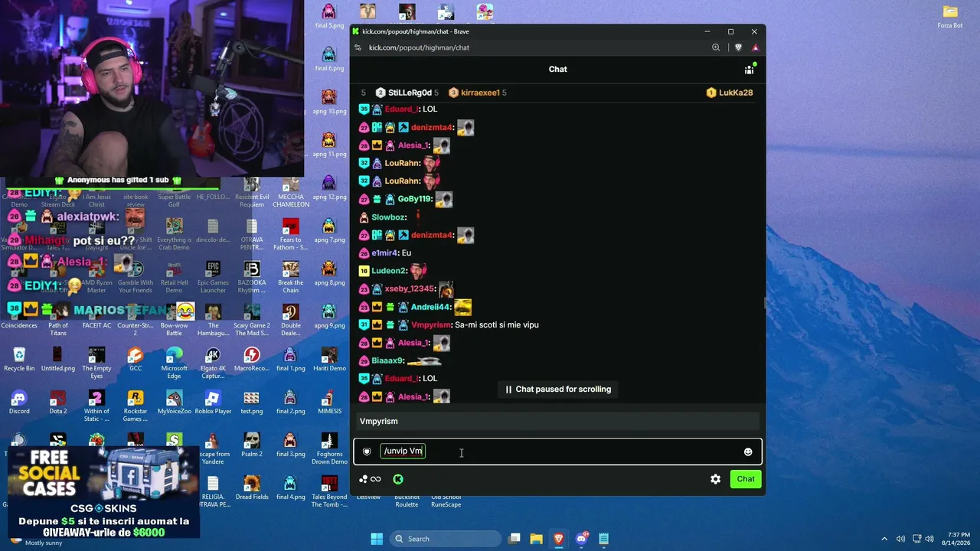Select final 1.png desktop file
Image resolution: width=980 pixels, height=551 pixels.
pyautogui.click(x=290, y=359)
